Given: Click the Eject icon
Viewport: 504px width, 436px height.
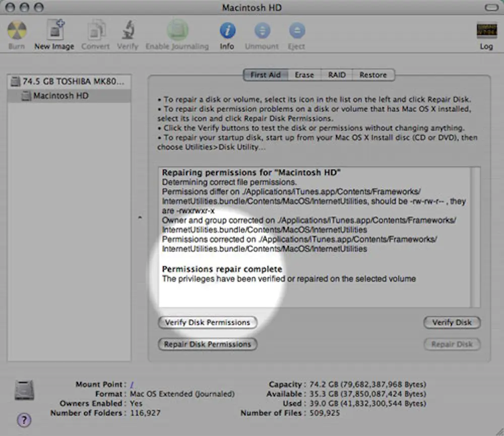Looking at the screenshot, I should 296,30.
